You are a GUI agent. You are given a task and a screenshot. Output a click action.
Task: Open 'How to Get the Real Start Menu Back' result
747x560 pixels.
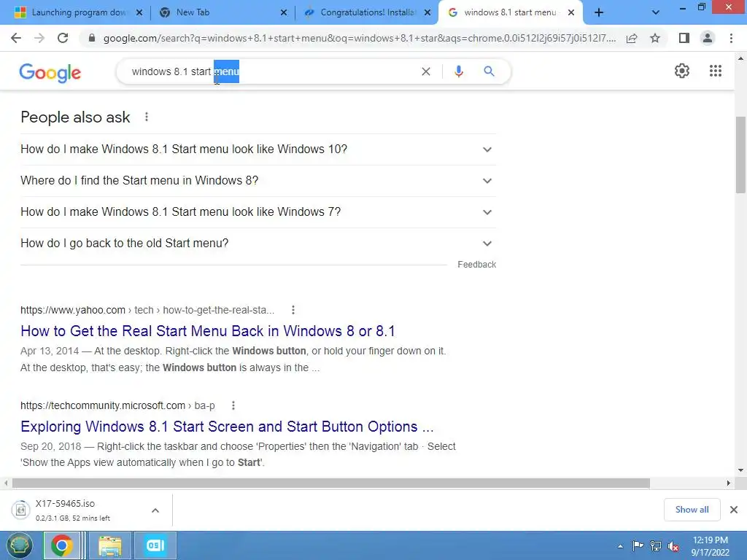click(208, 331)
